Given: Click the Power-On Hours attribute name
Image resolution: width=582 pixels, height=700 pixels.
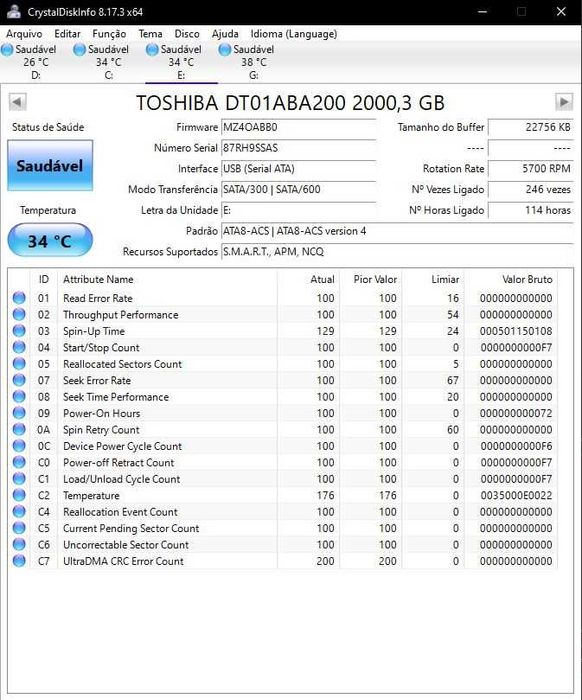Looking at the screenshot, I should (101, 413).
